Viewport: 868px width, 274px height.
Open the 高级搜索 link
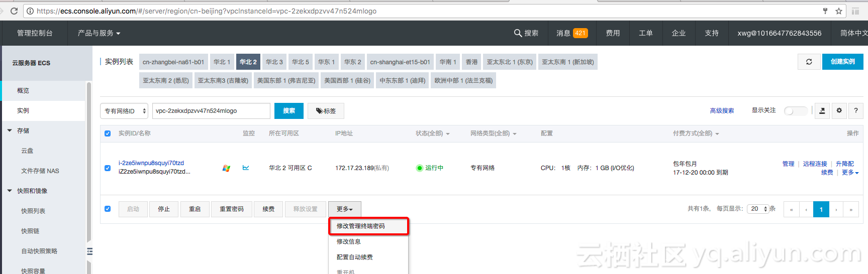pyautogui.click(x=722, y=111)
